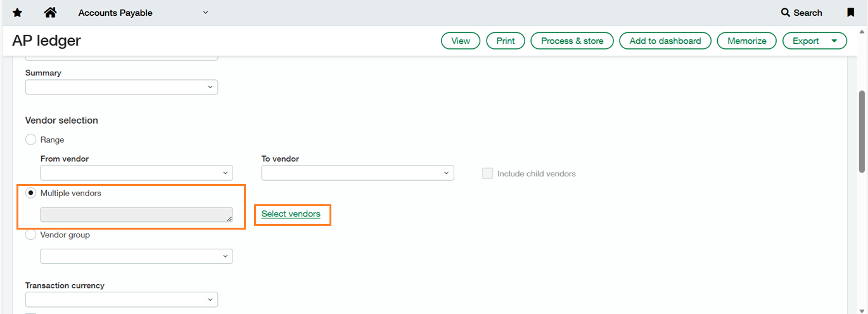Open the Summary dropdown
Screen dimensions: 868x314
click(x=122, y=87)
